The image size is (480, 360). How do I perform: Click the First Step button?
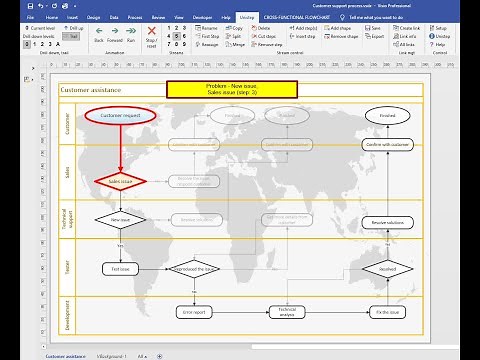pos(207,36)
